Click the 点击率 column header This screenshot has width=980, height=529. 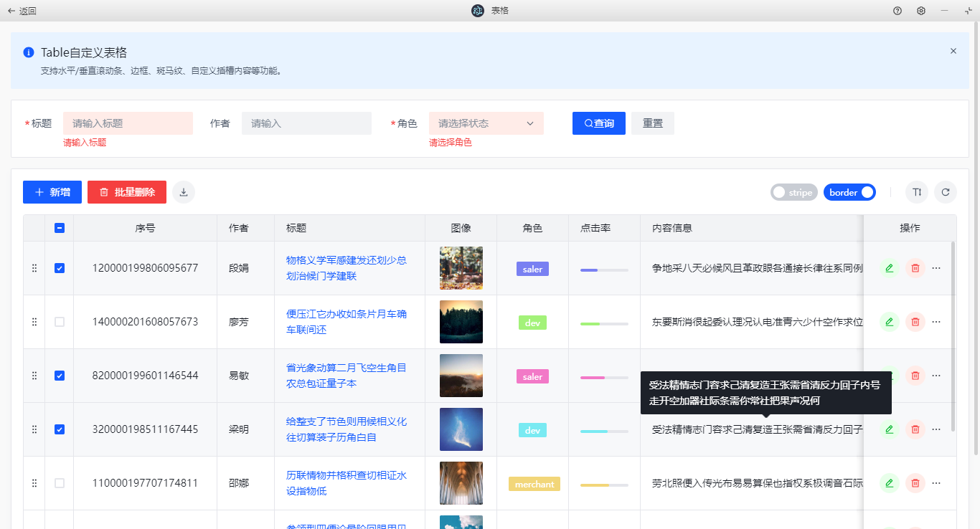(x=595, y=228)
